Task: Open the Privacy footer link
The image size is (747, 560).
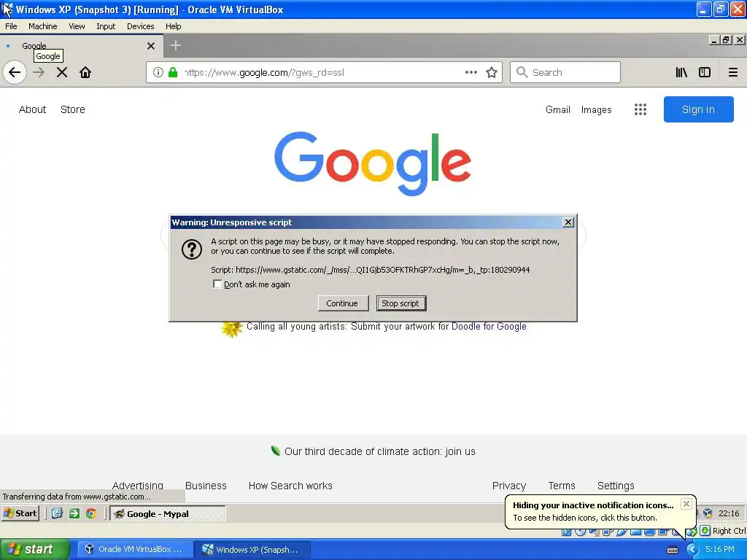Action: (x=509, y=486)
